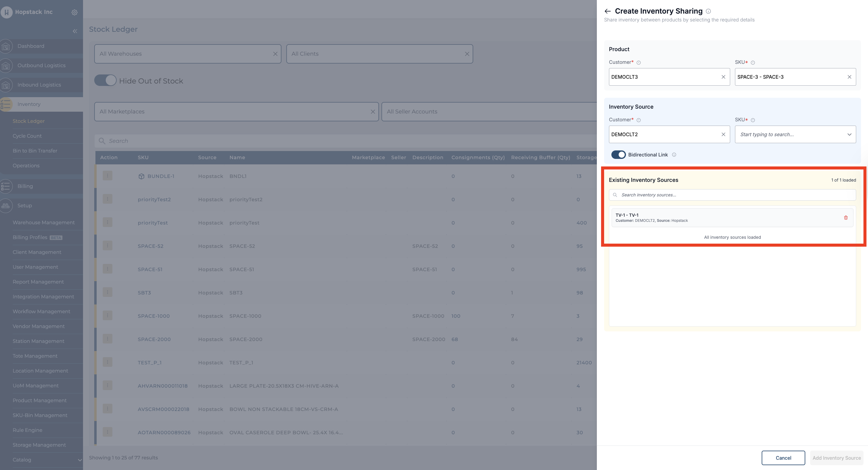Open the All Seller Accounts dropdown
Viewport: 868px width, 470px height.
point(489,111)
